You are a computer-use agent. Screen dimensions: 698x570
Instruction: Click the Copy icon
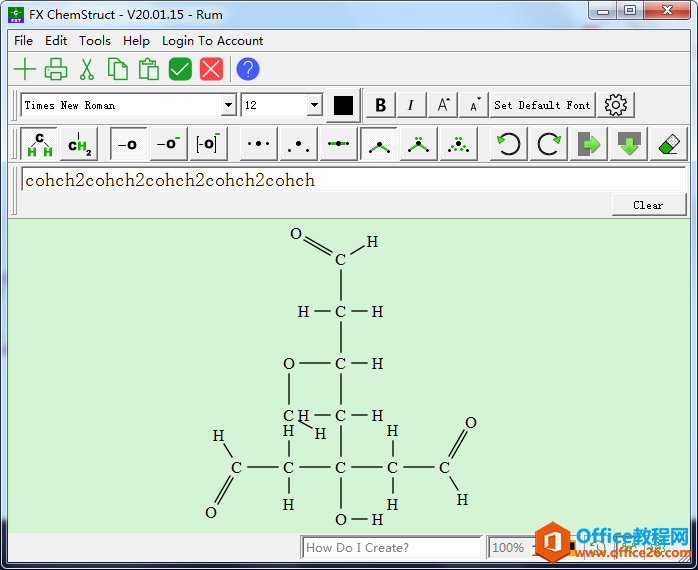pos(118,69)
